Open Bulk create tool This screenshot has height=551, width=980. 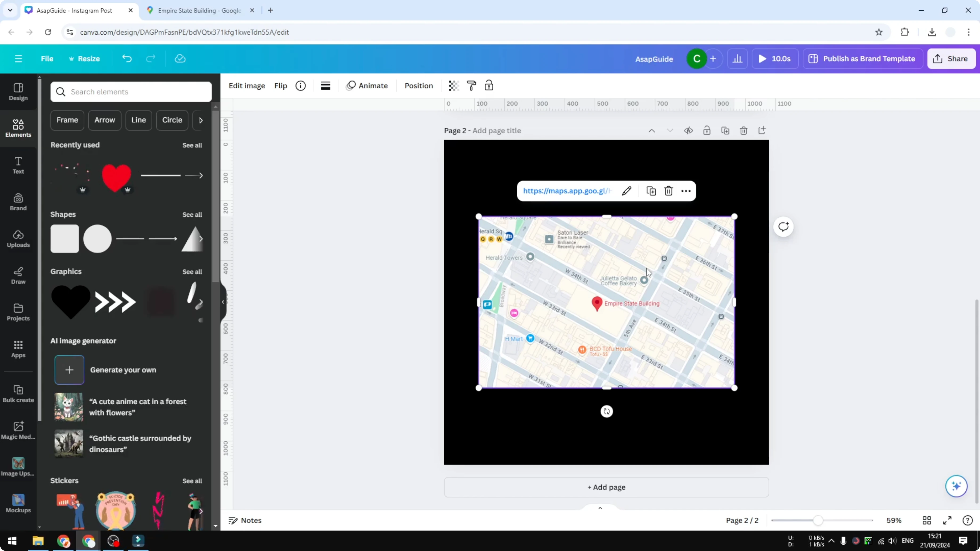18,394
